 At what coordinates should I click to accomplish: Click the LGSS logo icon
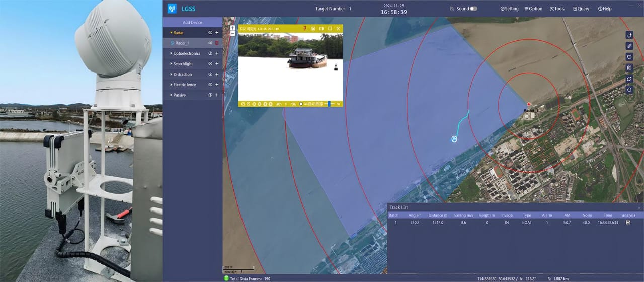[172, 9]
